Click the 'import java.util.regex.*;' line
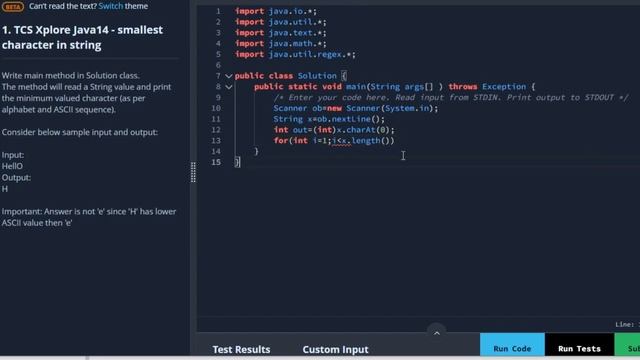The height and width of the screenshot is (360, 640). [x=295, y=54]
